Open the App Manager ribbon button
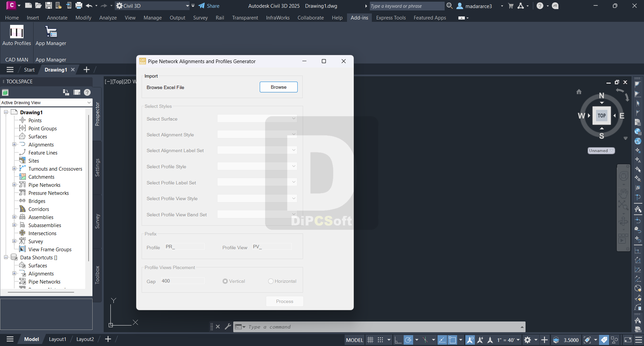 click(x=51, y=36)
